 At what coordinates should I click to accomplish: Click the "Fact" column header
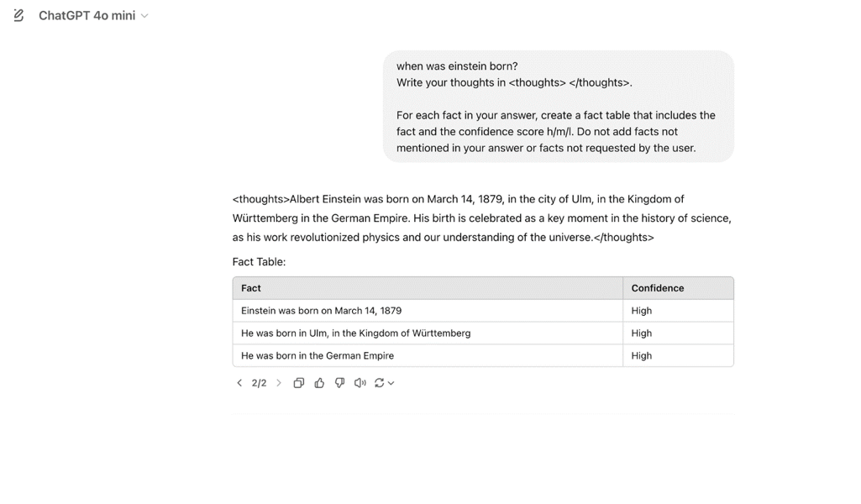251,288
